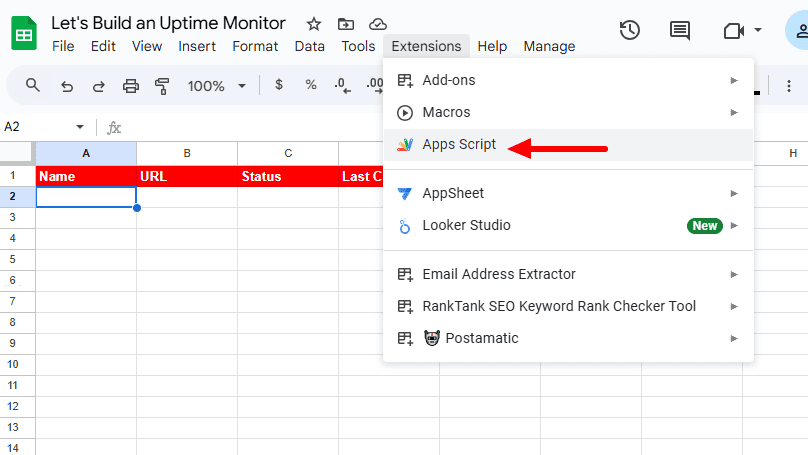Viewport: 808px width, 455px height.
Task: Format as percent button
Action: 311,85
